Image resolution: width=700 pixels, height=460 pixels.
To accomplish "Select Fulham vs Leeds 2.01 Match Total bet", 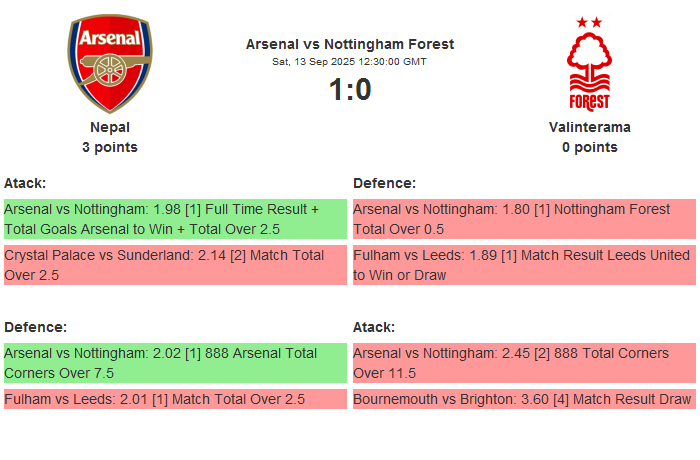I will (x=175, y=399).
